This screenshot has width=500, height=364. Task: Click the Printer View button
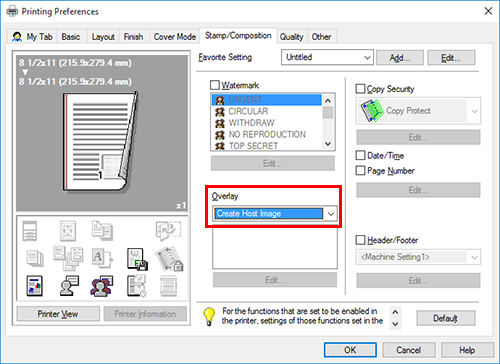(x=58, y=314)
